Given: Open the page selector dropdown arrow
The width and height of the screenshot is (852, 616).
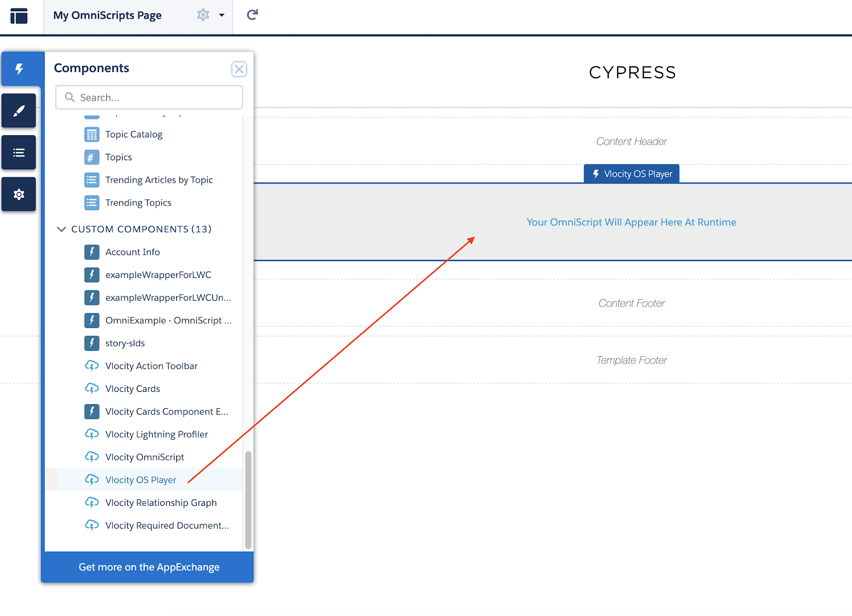Looking at the screenshot, I should 222,15.
